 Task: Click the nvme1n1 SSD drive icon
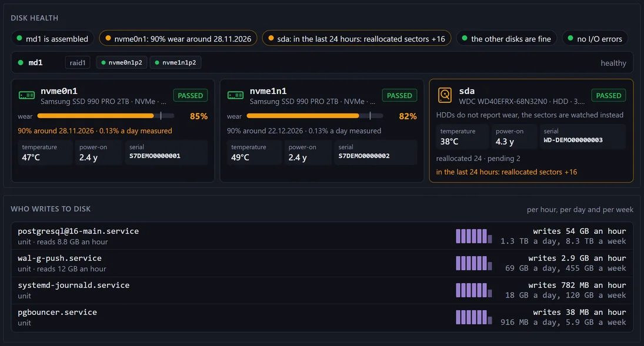[236, 96]
